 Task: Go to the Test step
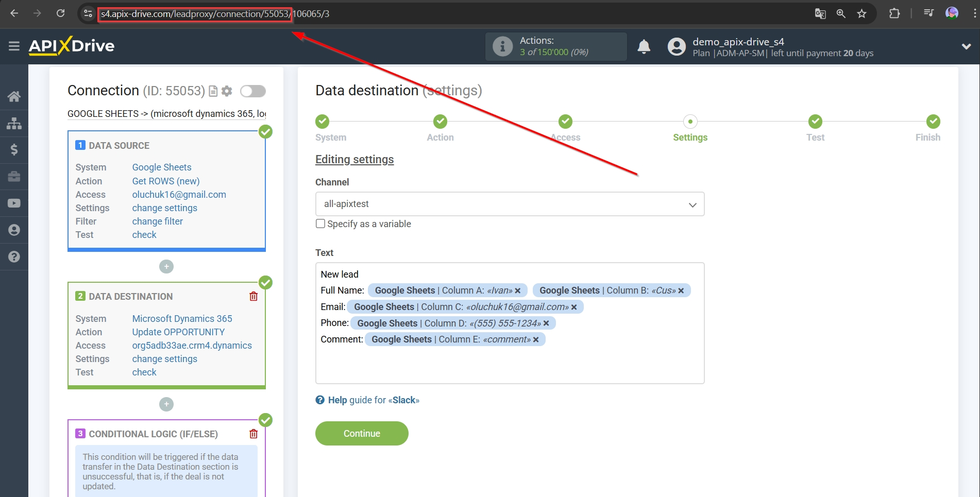[x=815, y=122]
